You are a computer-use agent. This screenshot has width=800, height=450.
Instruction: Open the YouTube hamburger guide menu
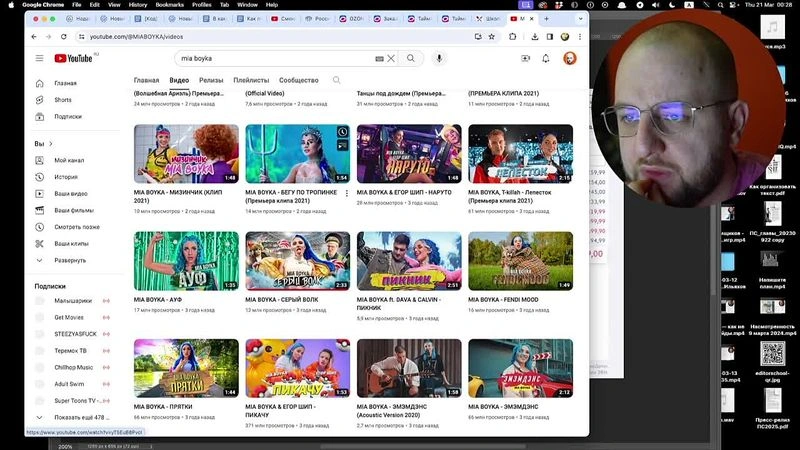pos(39,58)
